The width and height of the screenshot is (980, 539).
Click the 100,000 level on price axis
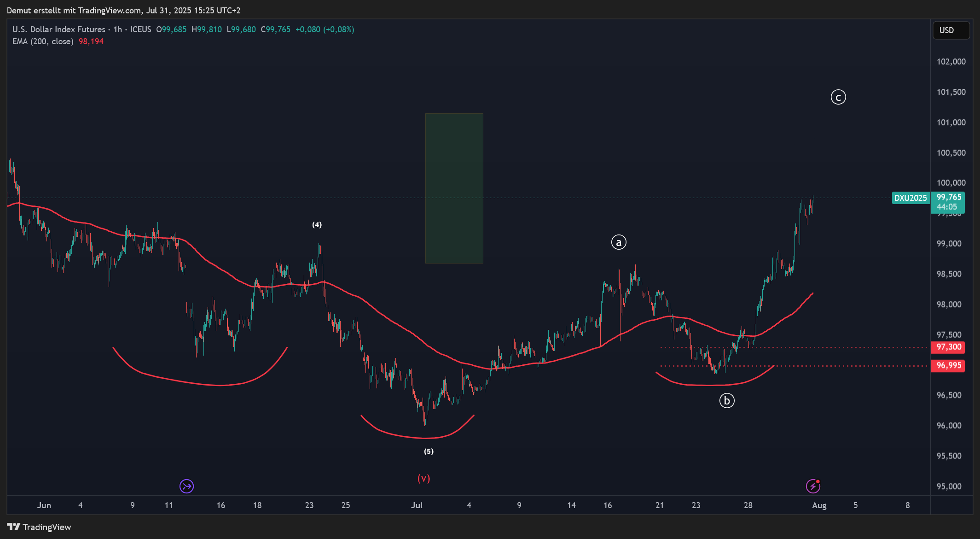click(x=951, y=183)
